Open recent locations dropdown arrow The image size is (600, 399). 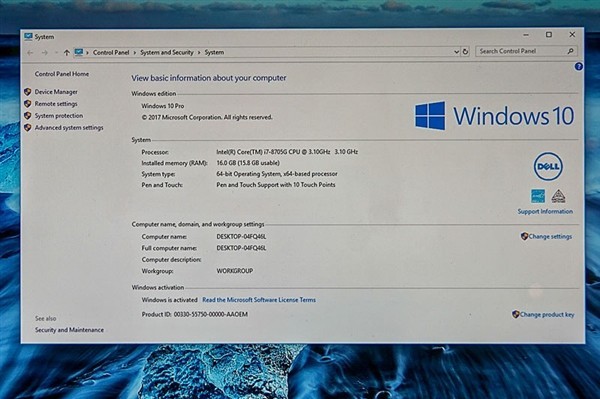coord(56,53)
